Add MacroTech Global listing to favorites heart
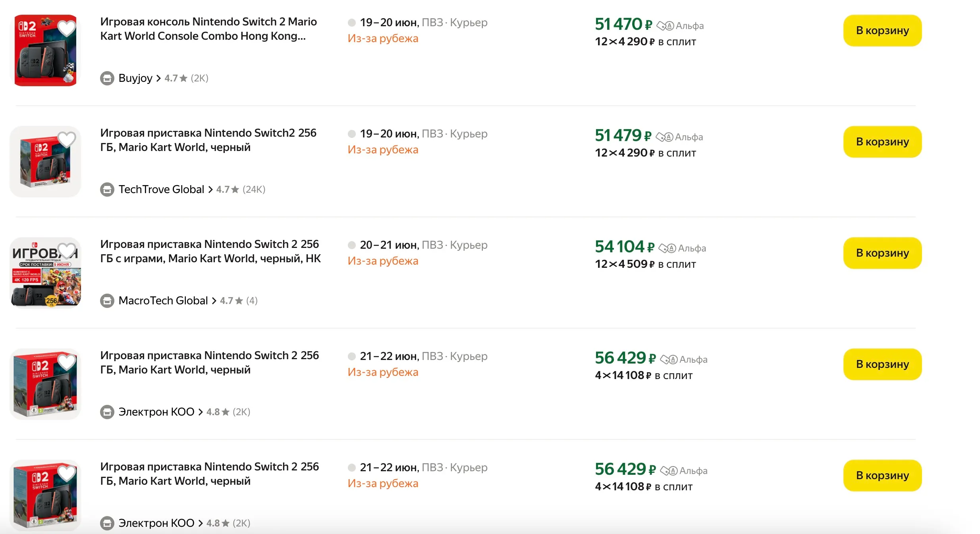The width and height of the screenshot is (980, 534). click(66, 251)
